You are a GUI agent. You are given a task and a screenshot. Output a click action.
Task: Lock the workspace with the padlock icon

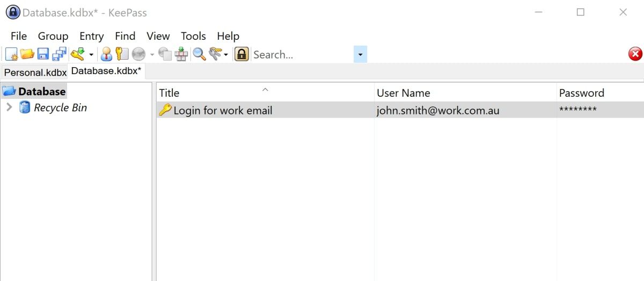coord(241,54)
